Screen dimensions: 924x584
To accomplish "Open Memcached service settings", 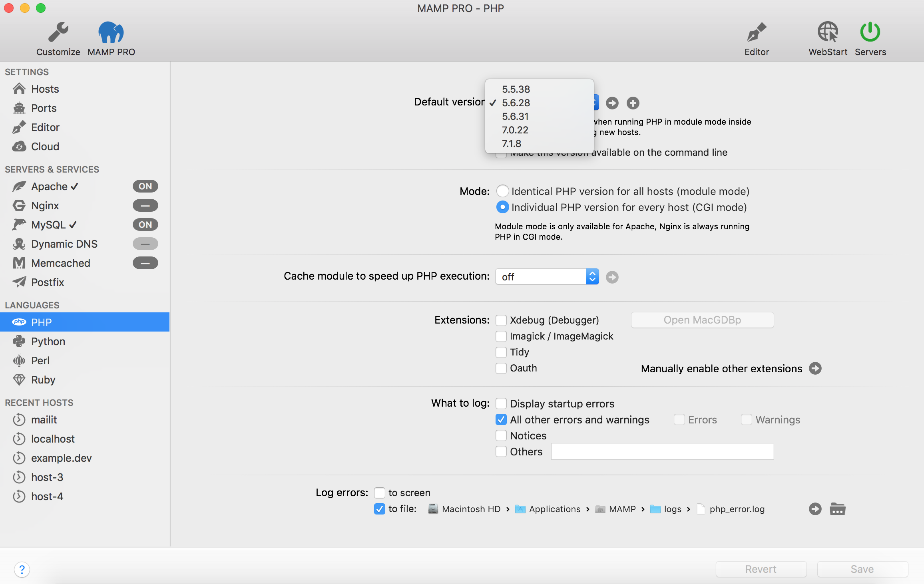I will pos(51,263).
